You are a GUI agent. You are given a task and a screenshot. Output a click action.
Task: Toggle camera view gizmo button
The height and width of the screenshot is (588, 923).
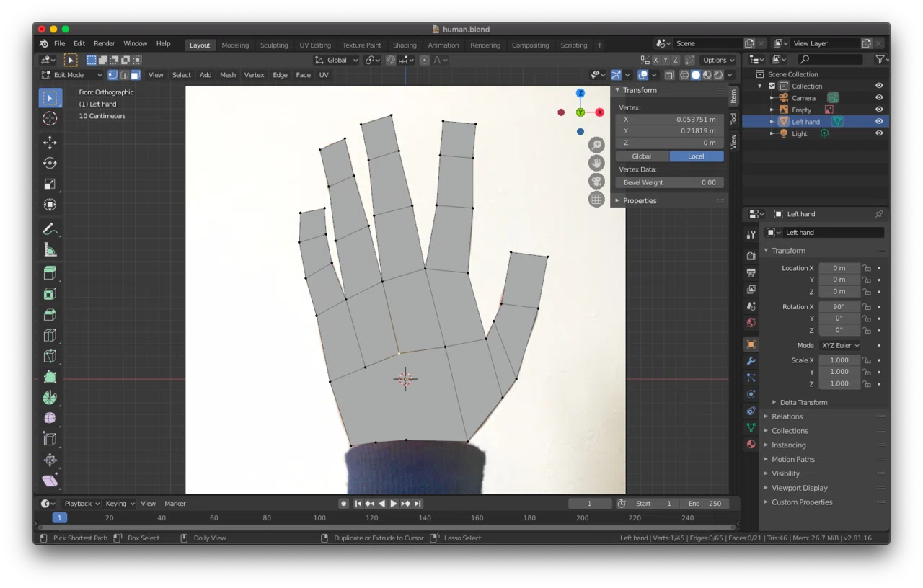pos(596,181)
